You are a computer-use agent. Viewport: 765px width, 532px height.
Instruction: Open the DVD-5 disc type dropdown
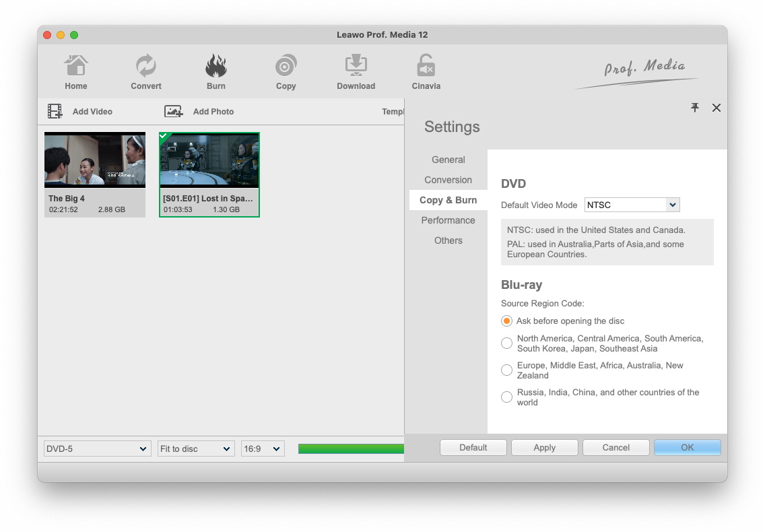97,449
